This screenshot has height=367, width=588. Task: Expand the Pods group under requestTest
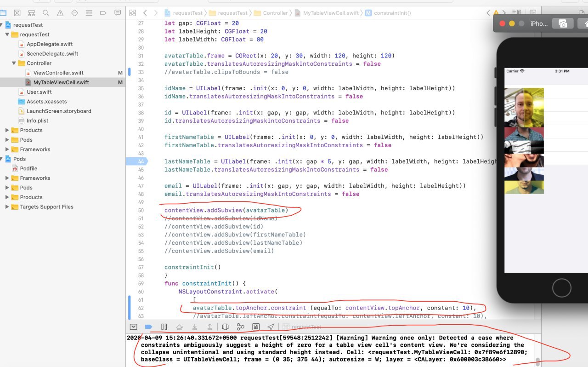click(x=7, y=140)
